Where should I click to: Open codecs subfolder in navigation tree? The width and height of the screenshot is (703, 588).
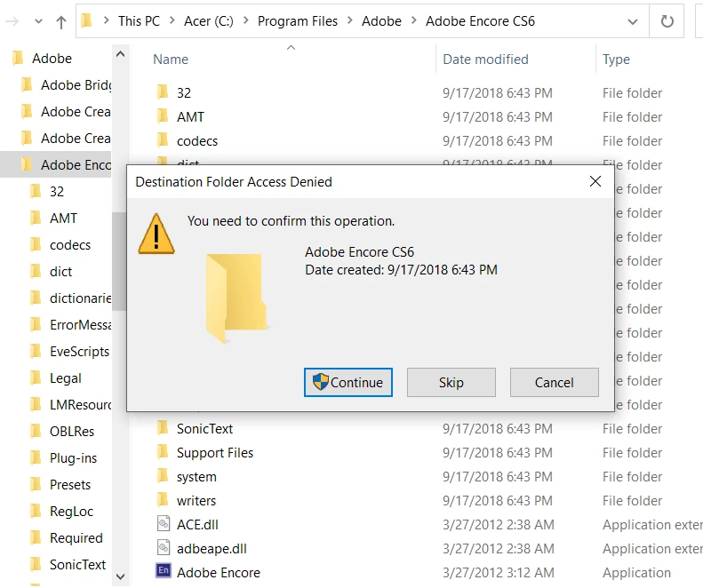70,244
